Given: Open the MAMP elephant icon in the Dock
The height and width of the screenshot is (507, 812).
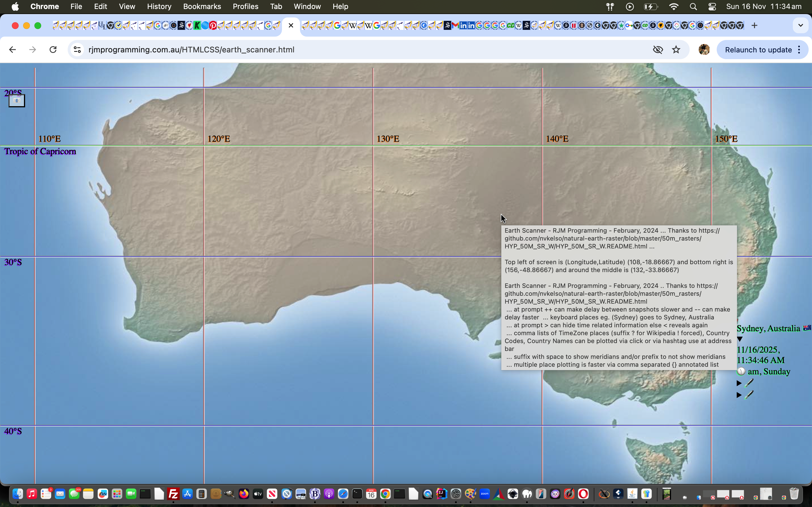Looking at the screenshot, I should click(x=527, y=494).
